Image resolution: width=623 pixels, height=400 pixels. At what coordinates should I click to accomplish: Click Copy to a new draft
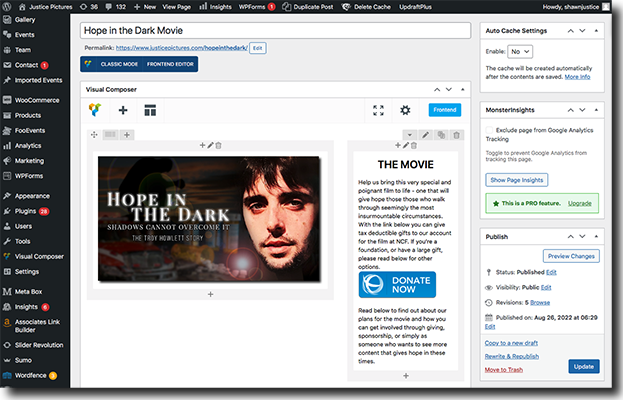pos(511,343)
